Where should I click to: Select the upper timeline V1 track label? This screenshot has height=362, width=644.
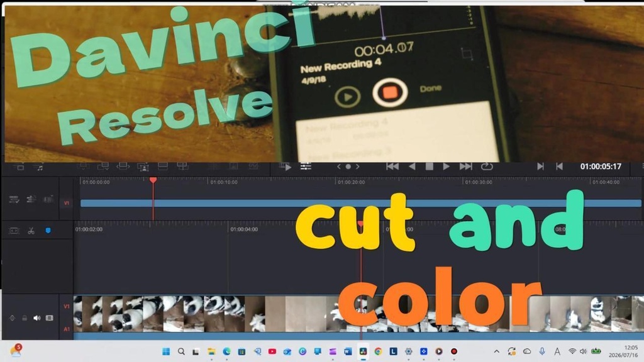click(67, 203)
